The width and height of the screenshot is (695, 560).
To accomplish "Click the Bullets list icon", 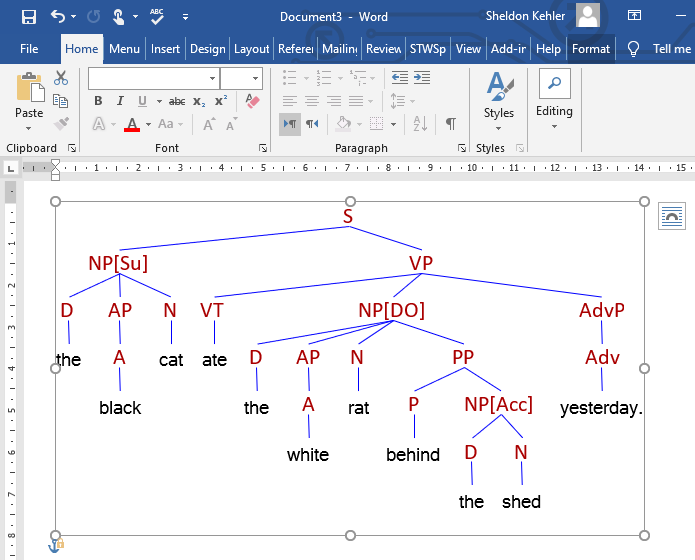I will click(x=290, y=78).
